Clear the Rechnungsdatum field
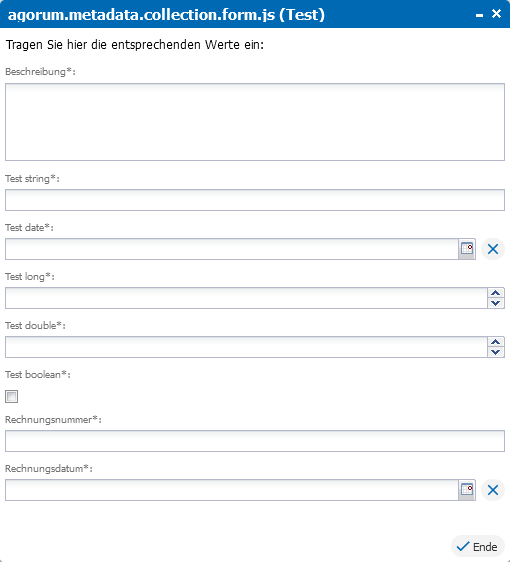Screen dimensions: 510x562 tap(493, 490)
